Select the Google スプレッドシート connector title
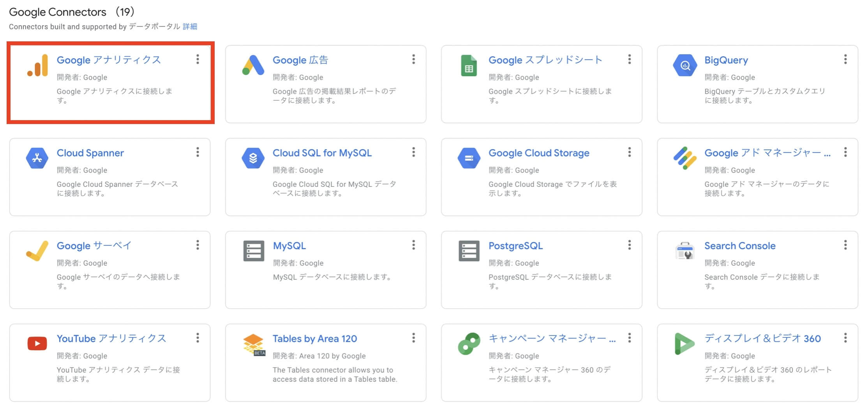The height and width of the screenshot is (408, 868). coord(545,60)
